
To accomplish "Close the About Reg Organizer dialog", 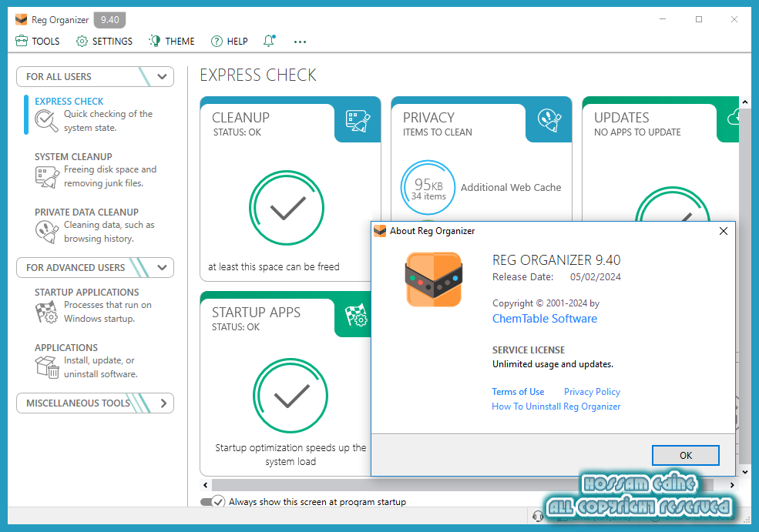I will 724,231.
